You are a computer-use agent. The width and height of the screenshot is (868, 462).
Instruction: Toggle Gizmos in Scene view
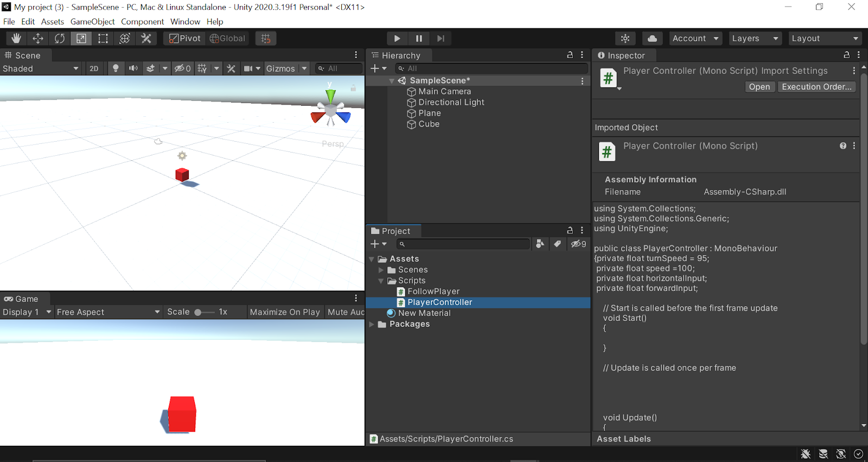(x=280, y=68)
